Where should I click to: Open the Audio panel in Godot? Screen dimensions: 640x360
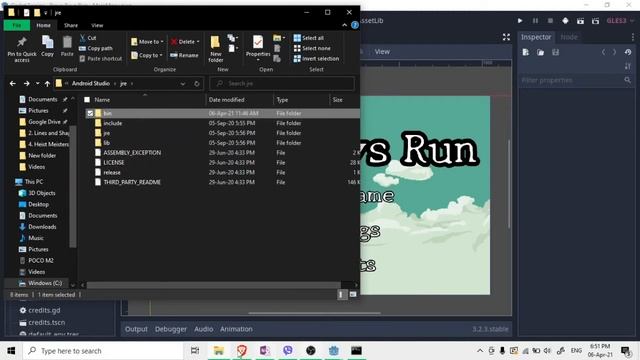click(x=204, y=329)
